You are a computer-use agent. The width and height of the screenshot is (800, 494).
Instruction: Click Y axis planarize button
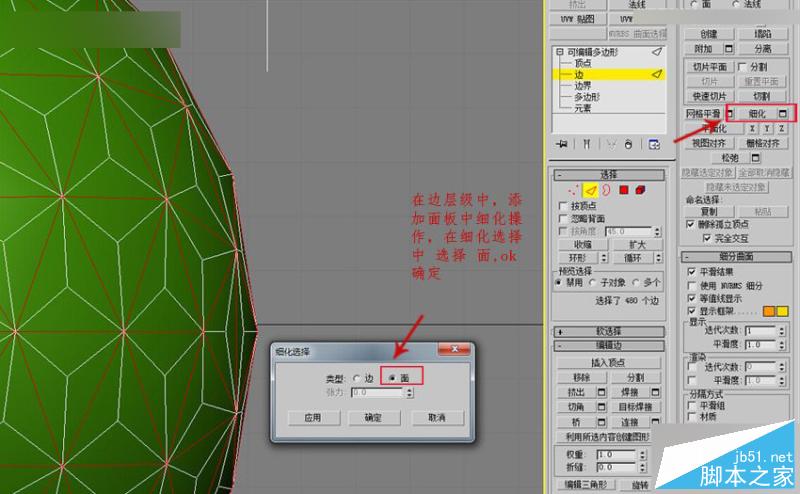(x=766, y=129)
